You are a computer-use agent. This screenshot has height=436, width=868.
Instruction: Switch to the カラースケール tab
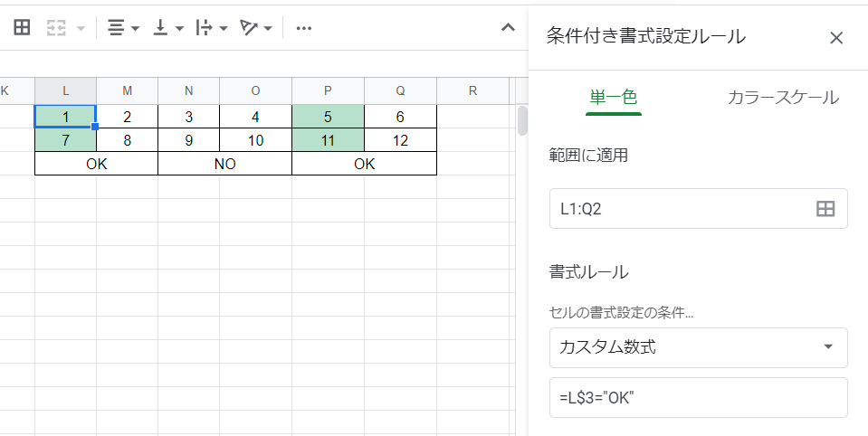(782, 98)
